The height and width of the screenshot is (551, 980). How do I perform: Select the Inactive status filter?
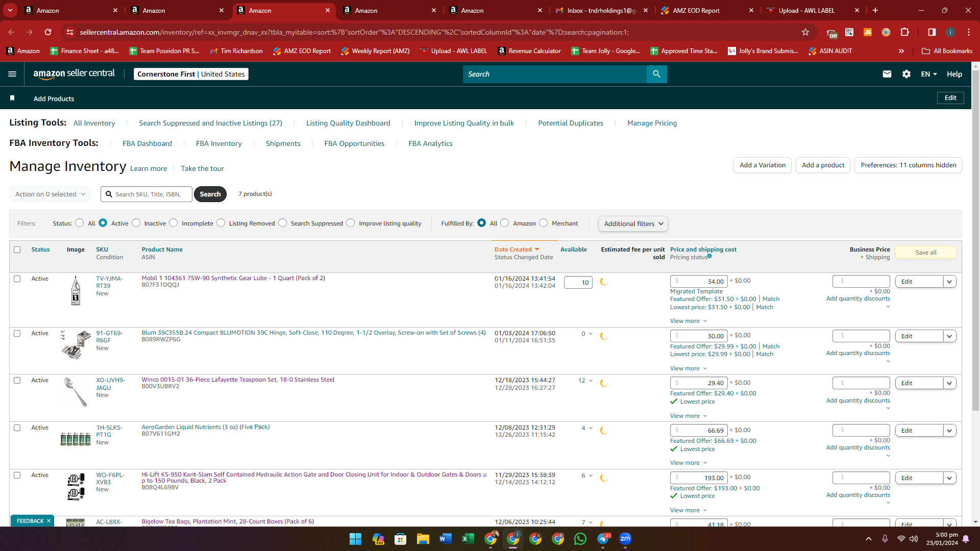(x=136, y=223)
